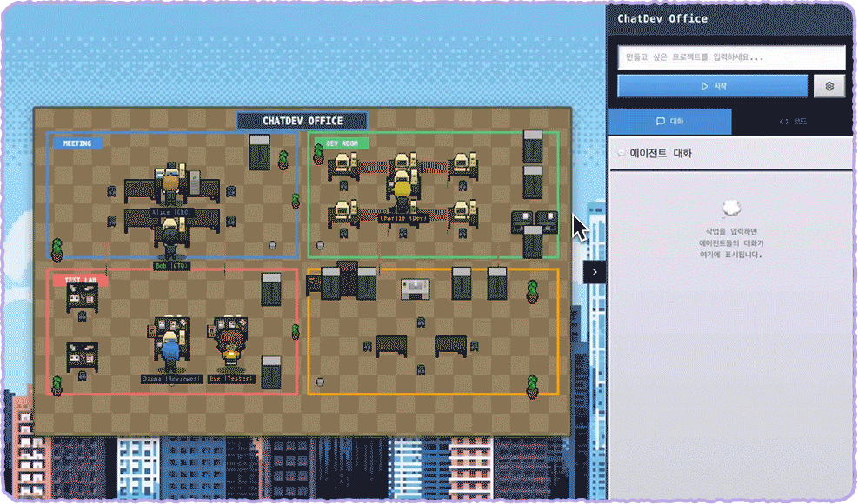Image resolution: width=858 pixels, height=504 pixels.
Task: Select the Eve (Tester) agent character
Action: point(231,348)
